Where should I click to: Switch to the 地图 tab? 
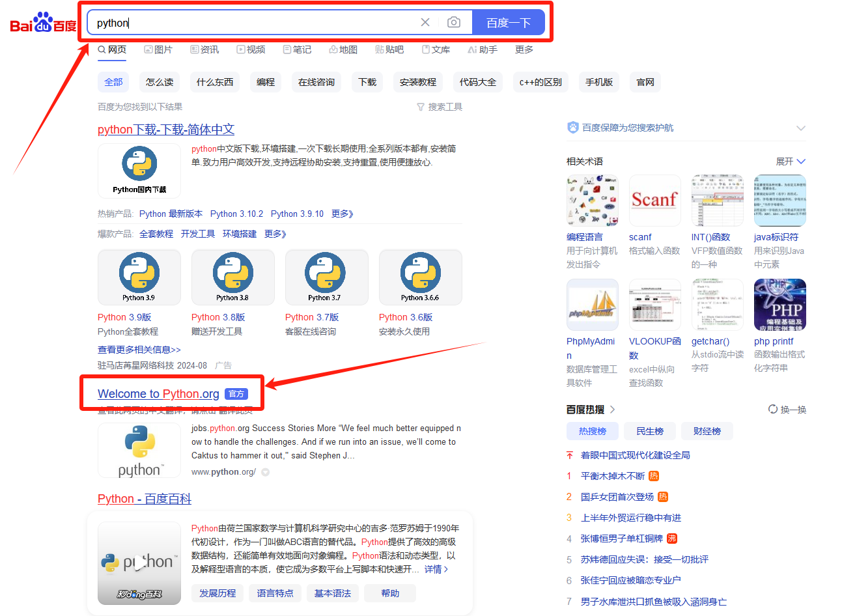[343, 49]
